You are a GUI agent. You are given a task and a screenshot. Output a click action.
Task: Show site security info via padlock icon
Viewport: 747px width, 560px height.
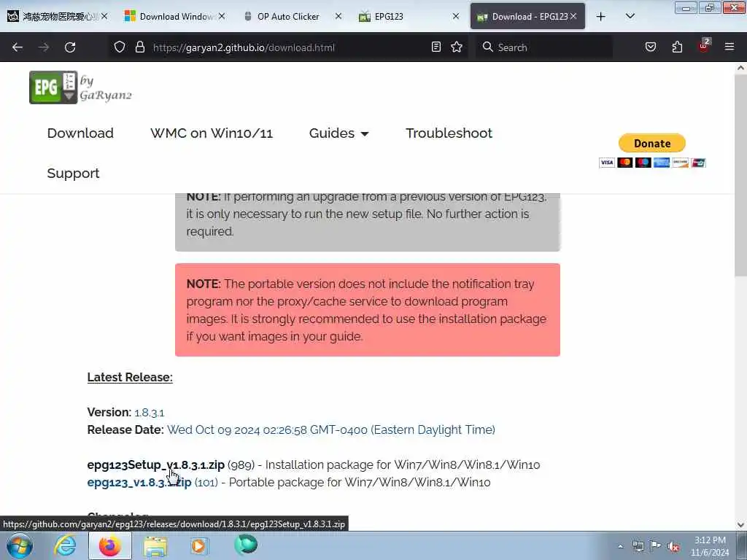[x=139, y=47]
